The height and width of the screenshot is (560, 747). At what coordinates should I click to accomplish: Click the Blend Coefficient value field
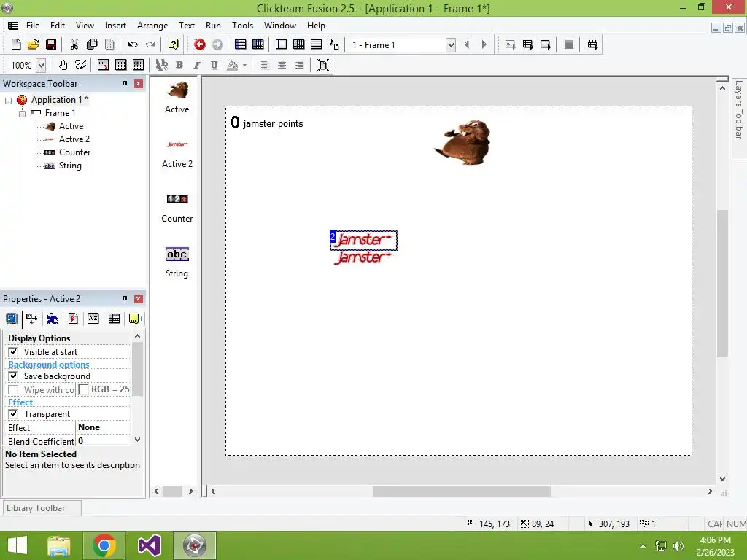tap(103, 441)
